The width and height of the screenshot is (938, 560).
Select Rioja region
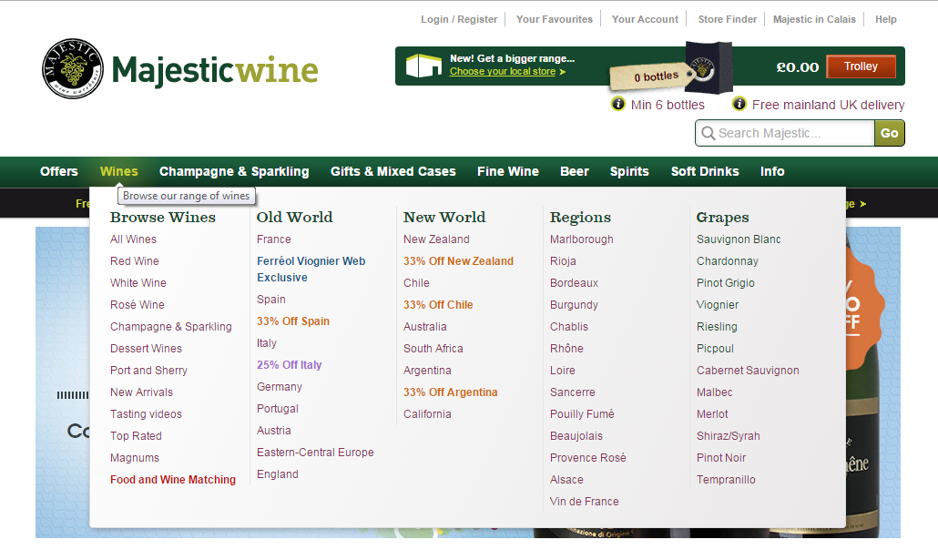tap(563, 261)
